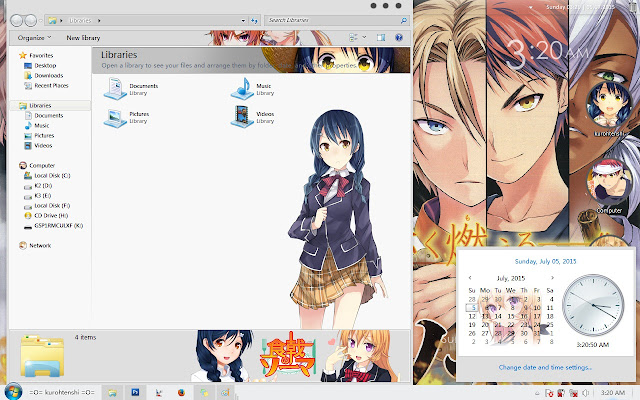This screenshot has width=640, height=400.
Task: Open the Windows Start orb
Action: click(x=13, y=392)
